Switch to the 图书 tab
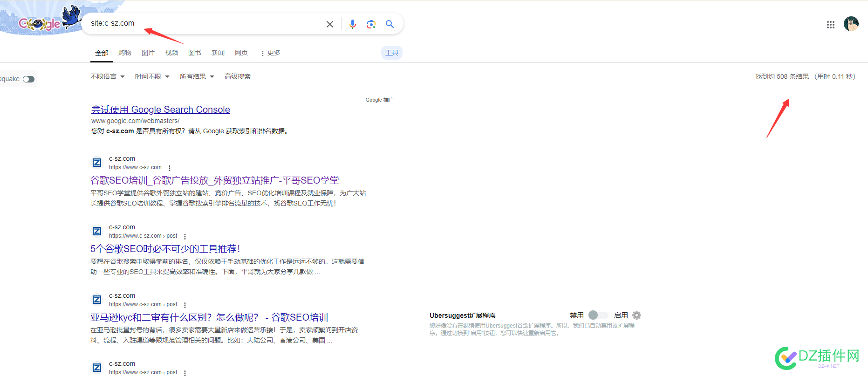868x377 pixels. (195, 53)
